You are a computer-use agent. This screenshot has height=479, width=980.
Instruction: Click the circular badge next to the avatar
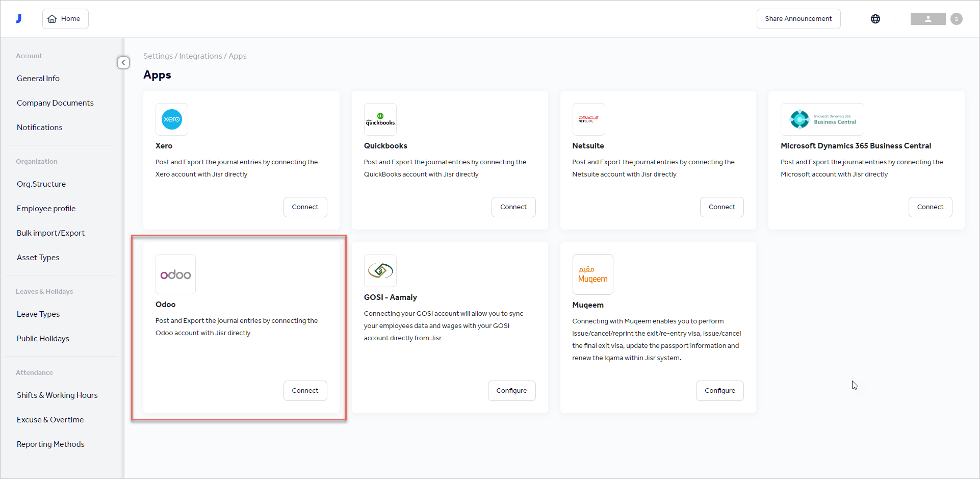[x=957, y=19]
